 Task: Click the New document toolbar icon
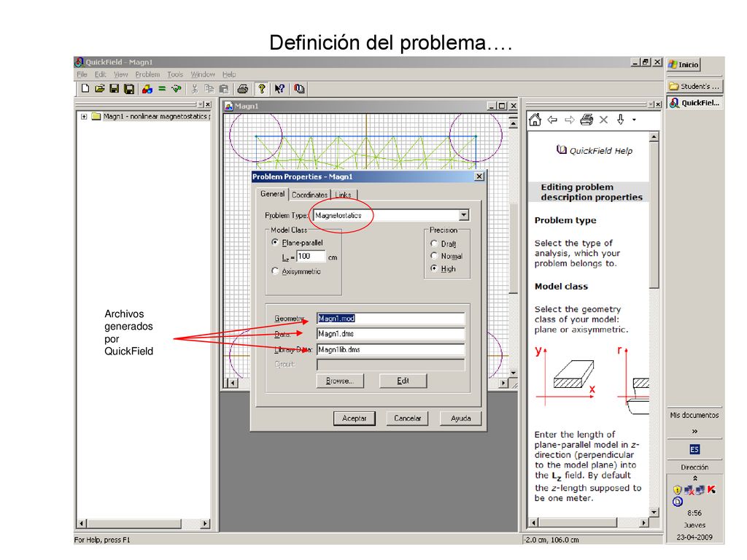pyautogui.click(x=85, y=88)
